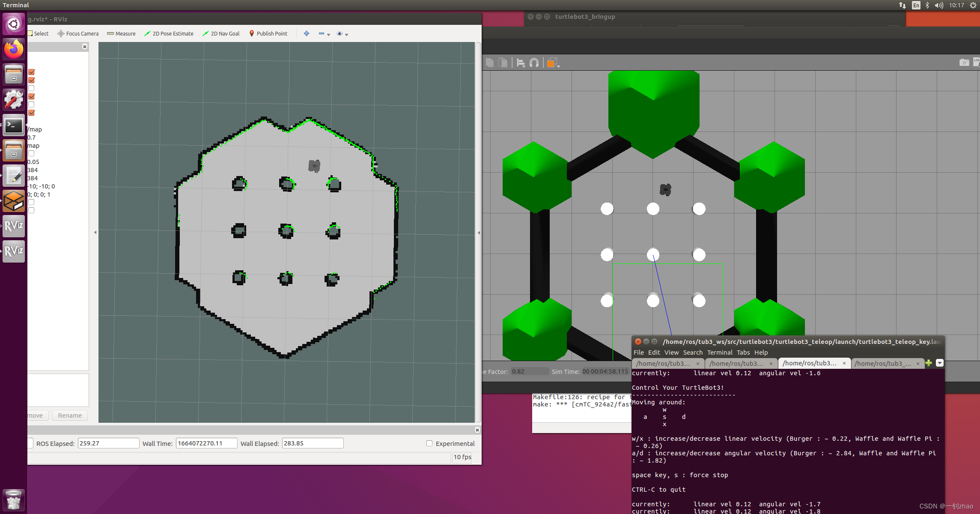Click the Gazebo snap magnet icon
This screenshot has height=514, width=980.
tap(534, 63)
